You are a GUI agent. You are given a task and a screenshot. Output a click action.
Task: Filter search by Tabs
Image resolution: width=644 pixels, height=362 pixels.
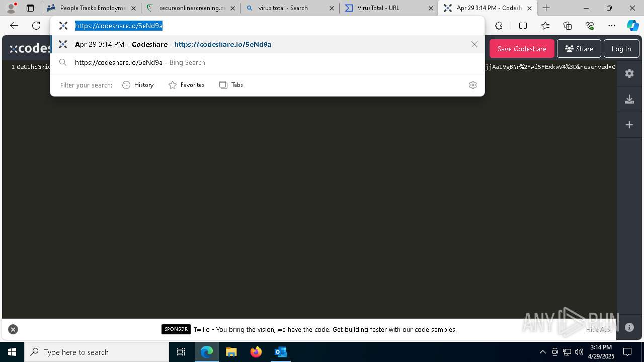tap(231, 85)
